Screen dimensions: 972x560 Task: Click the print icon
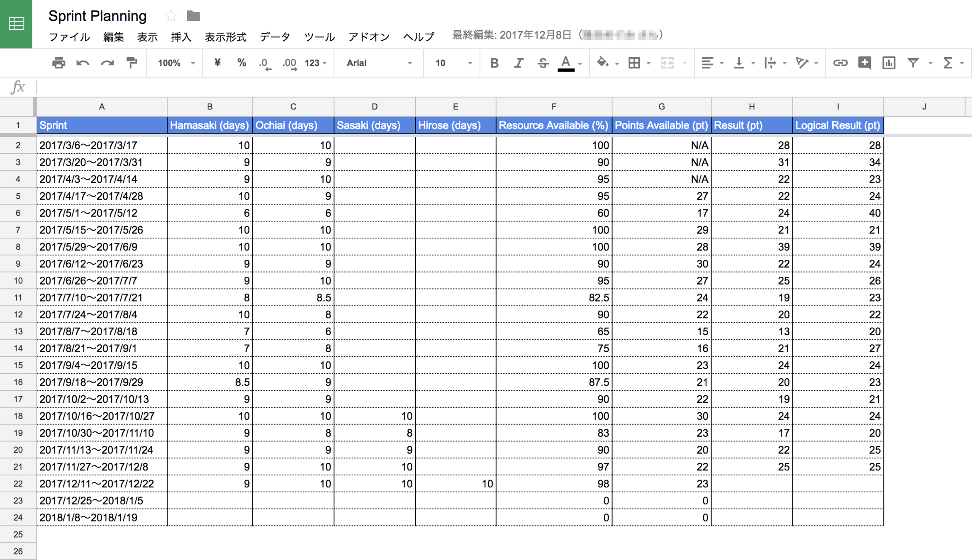pos(58,63)
